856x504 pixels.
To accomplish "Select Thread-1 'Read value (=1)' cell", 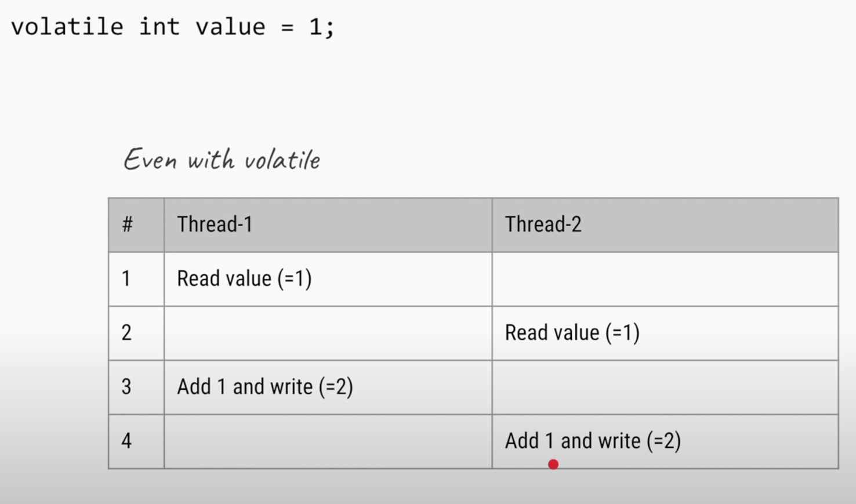I will (x=328, y=279).
